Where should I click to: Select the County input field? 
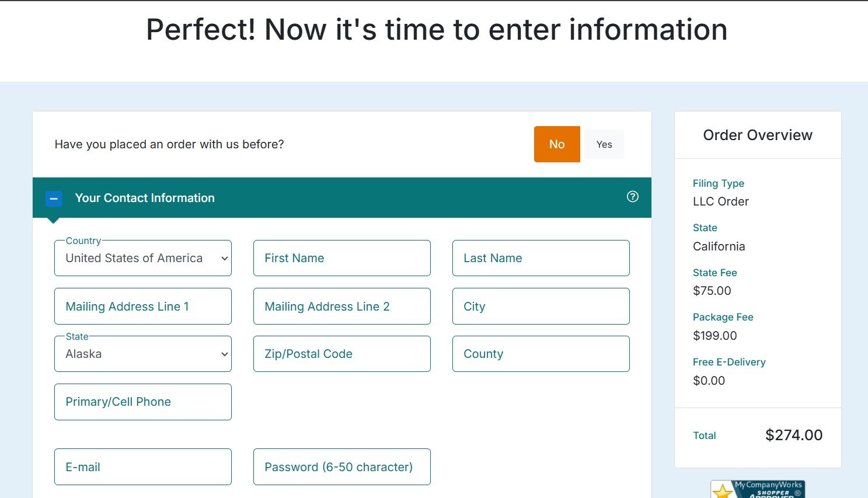[x=541, y=354]
